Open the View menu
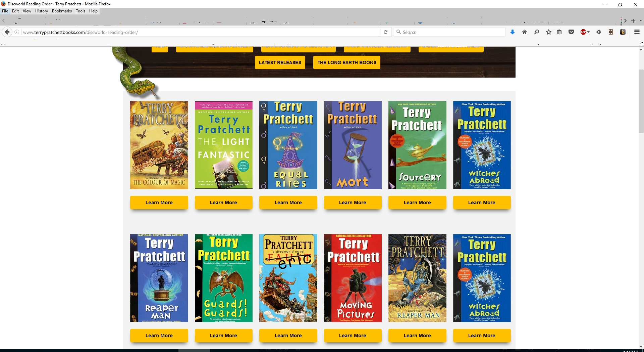644x352 pixels. pos(27,11)
